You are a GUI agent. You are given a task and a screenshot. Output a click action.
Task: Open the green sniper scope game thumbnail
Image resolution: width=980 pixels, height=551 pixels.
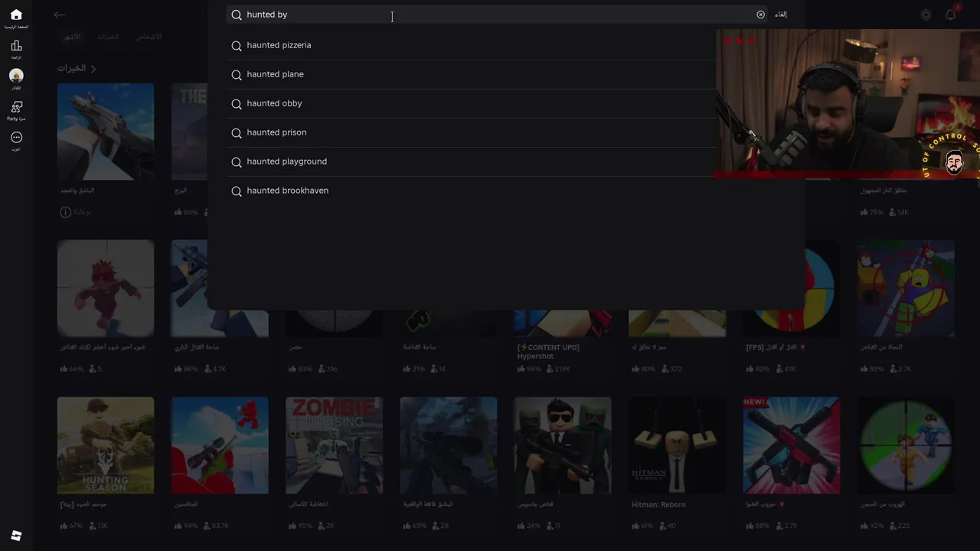[x=906, y=445]
